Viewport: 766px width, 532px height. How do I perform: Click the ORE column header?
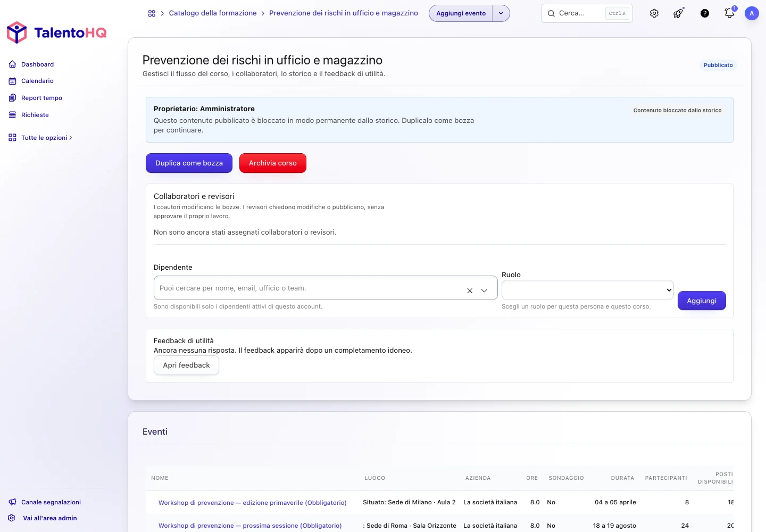click(532, 478)
